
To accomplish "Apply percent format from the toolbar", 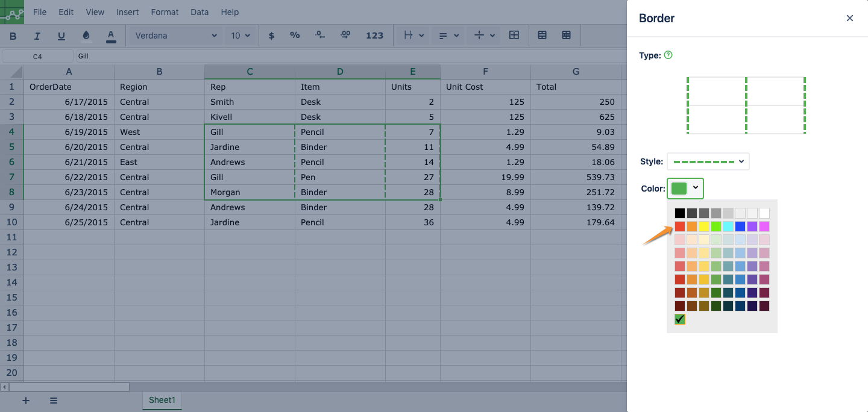I will pyautogui.click(x=295, y=36).
